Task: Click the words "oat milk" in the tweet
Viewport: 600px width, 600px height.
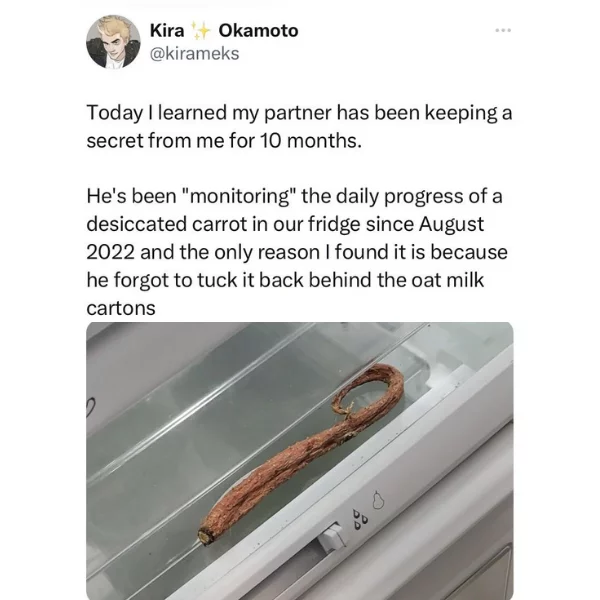Action: pyautogui.click(x=447, y=280)
